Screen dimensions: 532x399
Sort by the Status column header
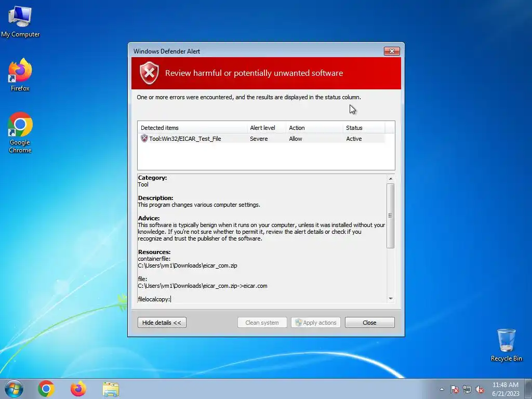pos(364,128)
